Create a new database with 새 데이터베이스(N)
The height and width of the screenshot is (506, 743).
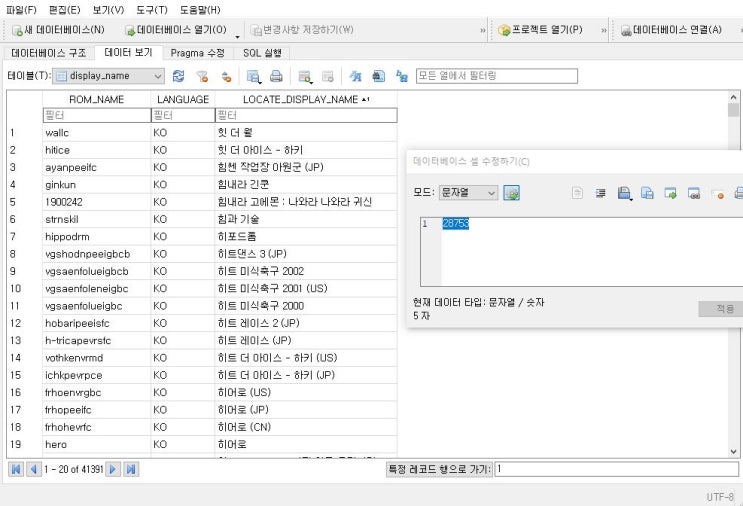58,30
